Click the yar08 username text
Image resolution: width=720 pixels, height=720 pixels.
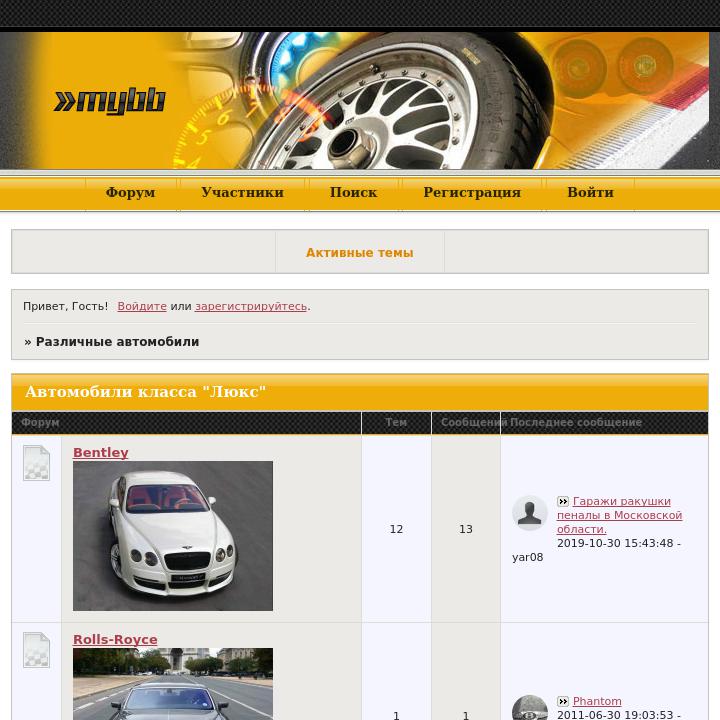coord(528,557)
